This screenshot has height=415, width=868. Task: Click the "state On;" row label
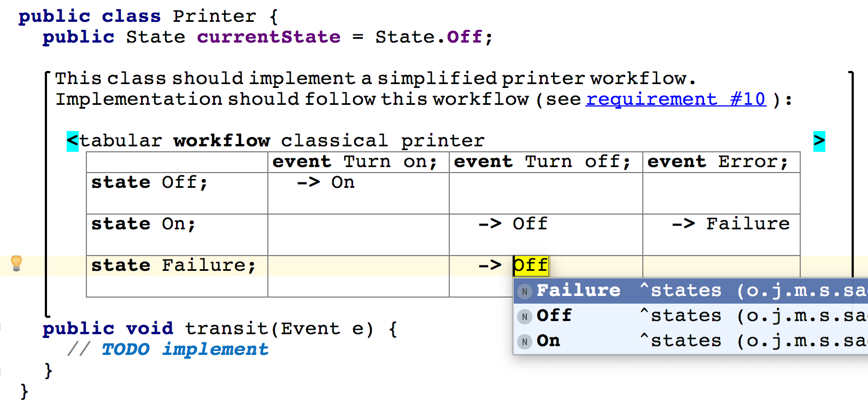(143, 223)
